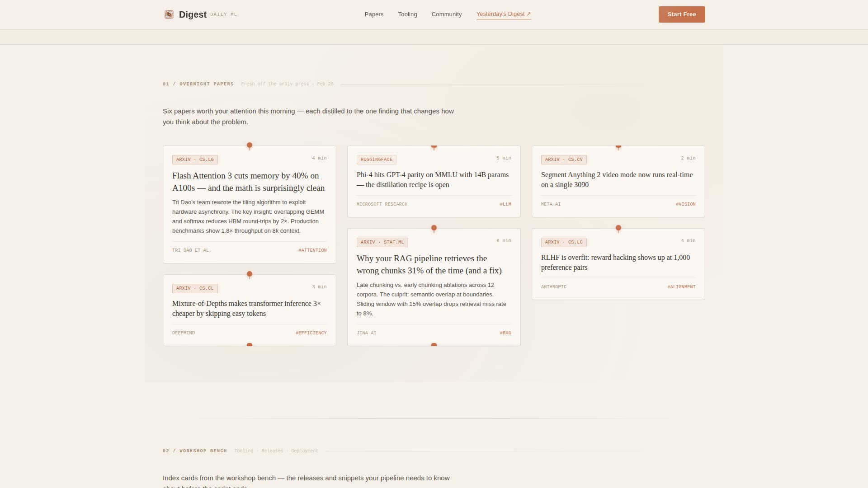The width and height of the screenshot is (868, 488).
Task: Open the Mixture-of-Depths article title
Action: click(x=246, y=309)
